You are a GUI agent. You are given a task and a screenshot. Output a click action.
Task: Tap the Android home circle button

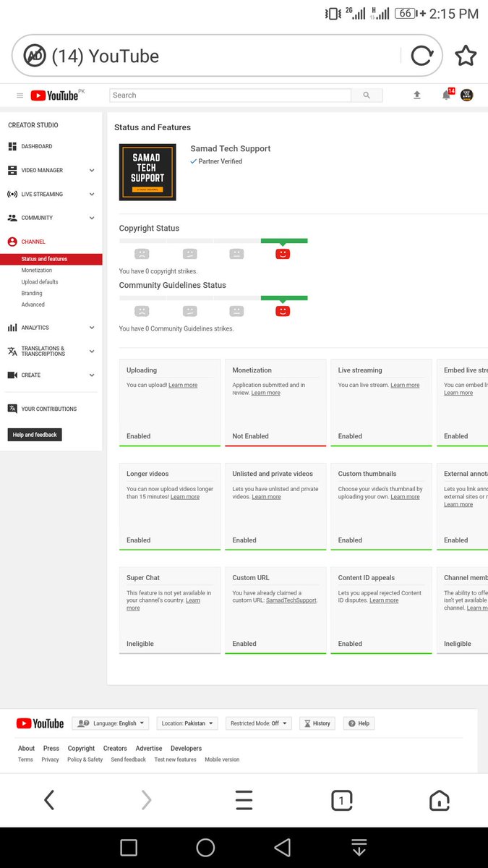coord(205,848)
